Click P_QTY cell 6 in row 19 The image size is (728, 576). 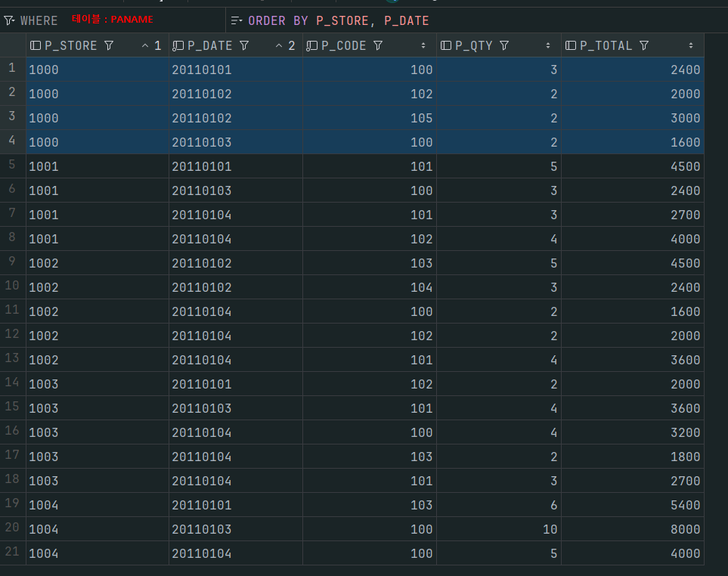pos(499,505)
